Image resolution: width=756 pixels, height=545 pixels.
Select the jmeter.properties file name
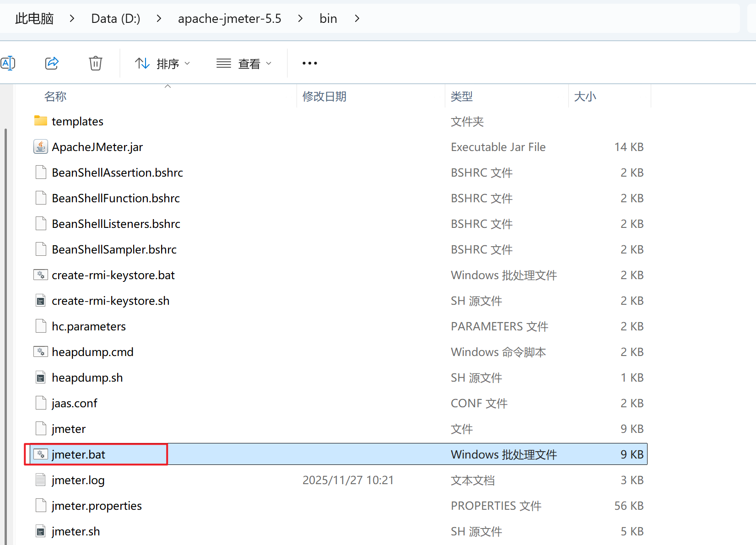(x=97, y=506)
